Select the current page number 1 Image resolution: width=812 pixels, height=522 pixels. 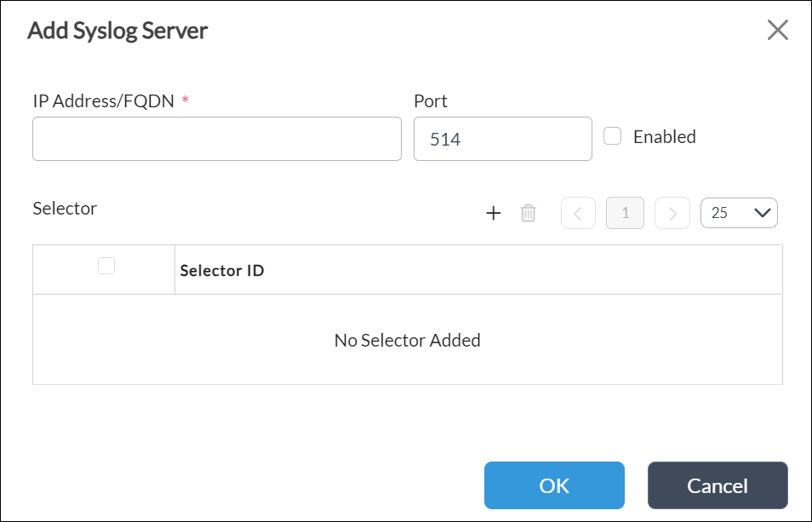point(625,213)
